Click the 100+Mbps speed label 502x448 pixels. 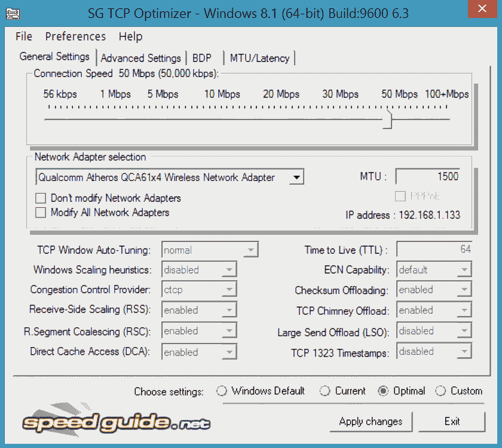(446, 94)
